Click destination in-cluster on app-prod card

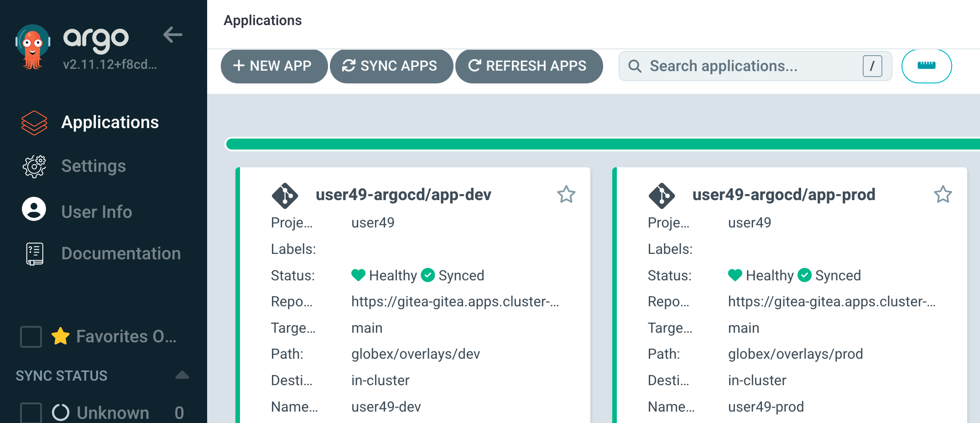pos(757,380)
